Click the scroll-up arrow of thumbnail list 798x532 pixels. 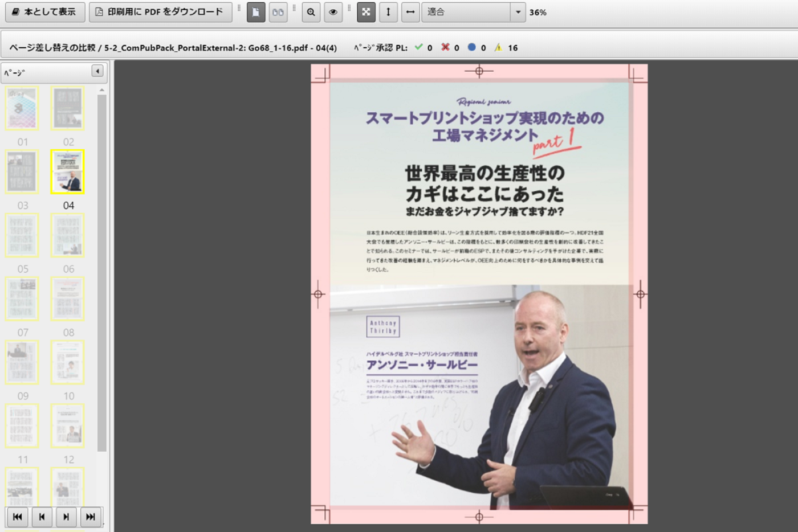pyautogui.click(x=102, y=90)
